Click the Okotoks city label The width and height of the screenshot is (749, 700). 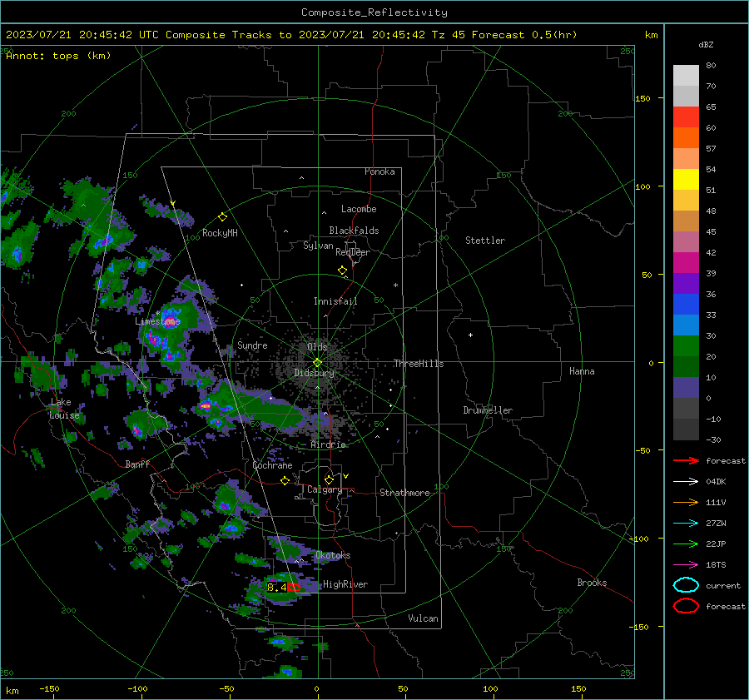pos(333,555)
